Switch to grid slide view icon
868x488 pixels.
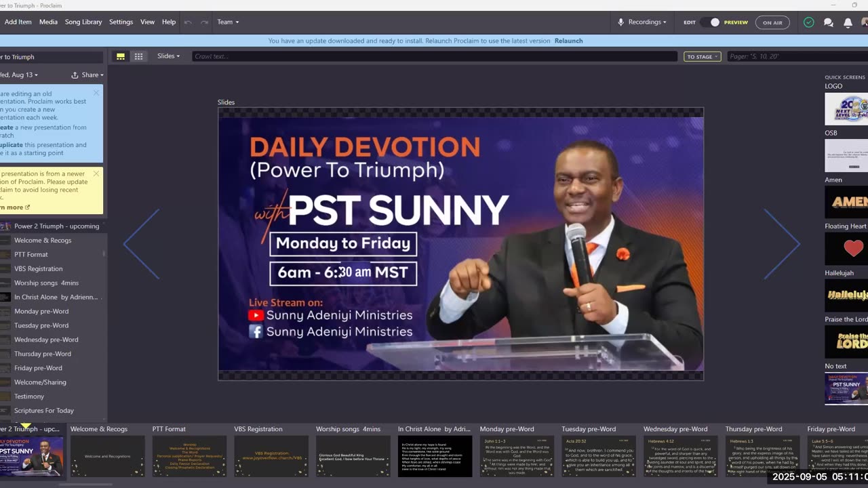point(138,56)
